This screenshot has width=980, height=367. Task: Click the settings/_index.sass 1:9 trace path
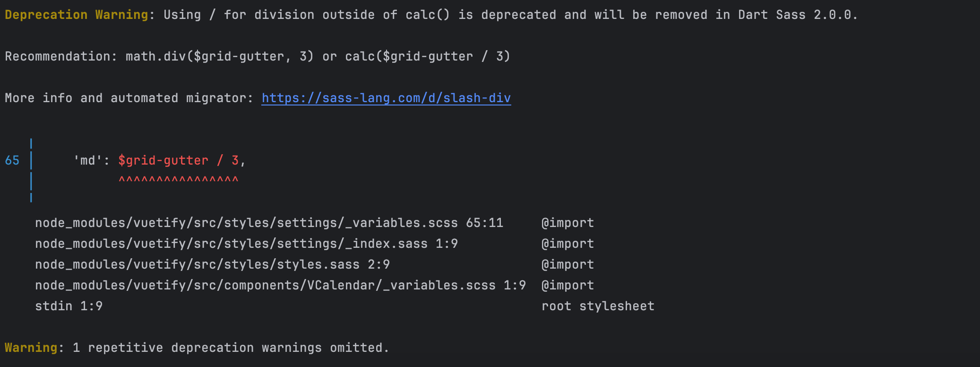(x=246, y=244)
